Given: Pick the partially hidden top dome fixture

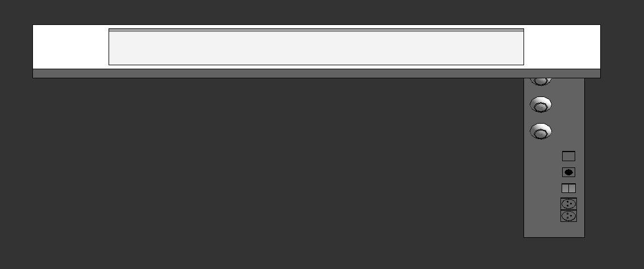Looking at the screenshot, I should pos(541,82).
